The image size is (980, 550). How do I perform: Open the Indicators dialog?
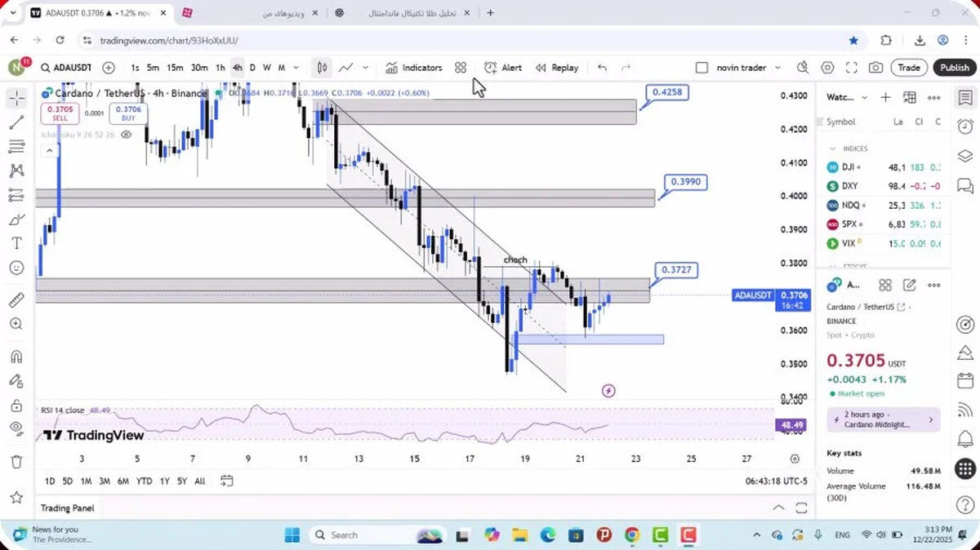[413, 68]
